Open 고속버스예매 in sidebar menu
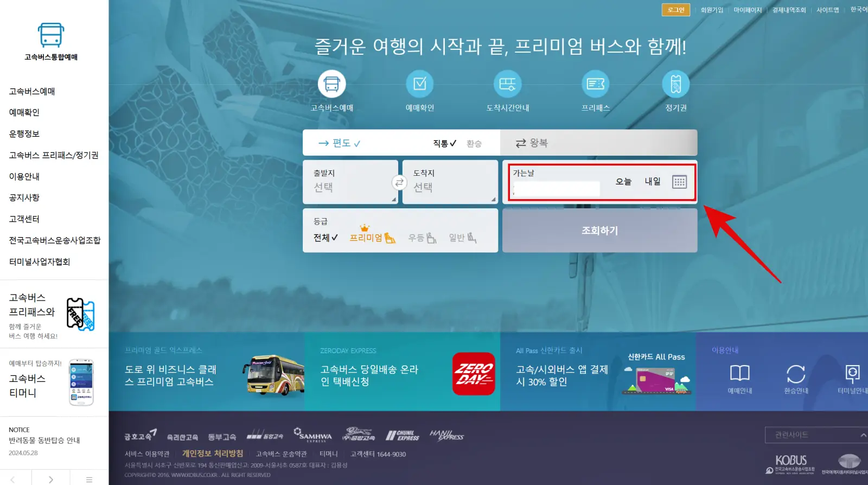 [32, 91]
